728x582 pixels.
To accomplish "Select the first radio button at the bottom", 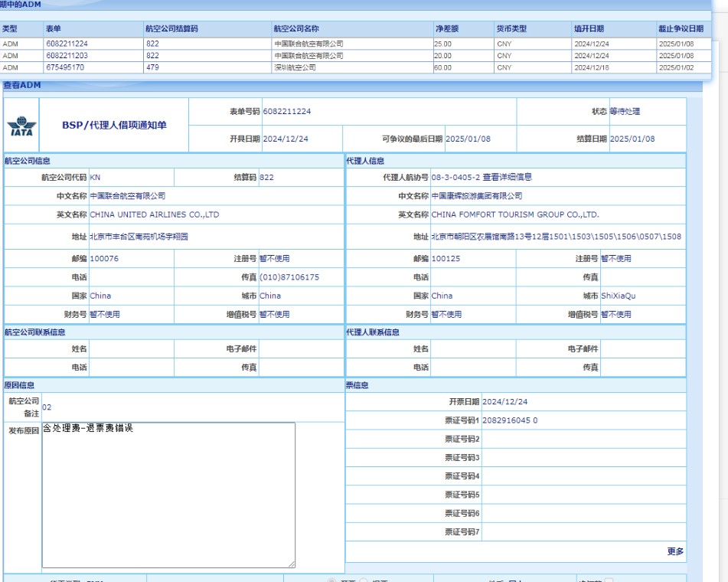I will pos(332,580).
